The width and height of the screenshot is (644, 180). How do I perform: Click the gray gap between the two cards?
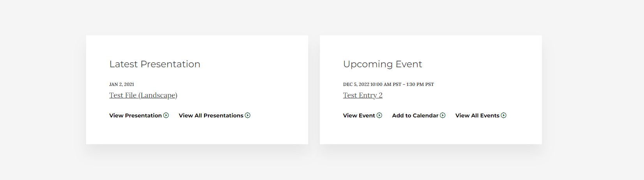pyautogui.click(x=314, y=89)
